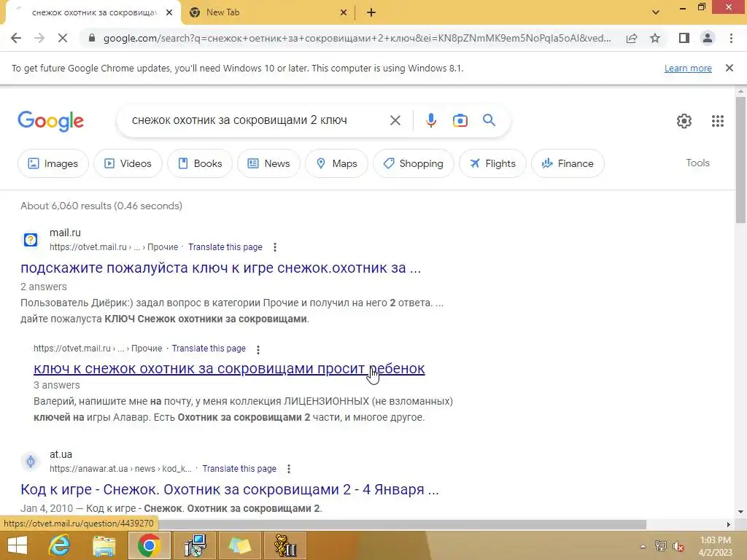The image size is (747, 560).
Task: Filter results by Shopping
Action: 414,163
